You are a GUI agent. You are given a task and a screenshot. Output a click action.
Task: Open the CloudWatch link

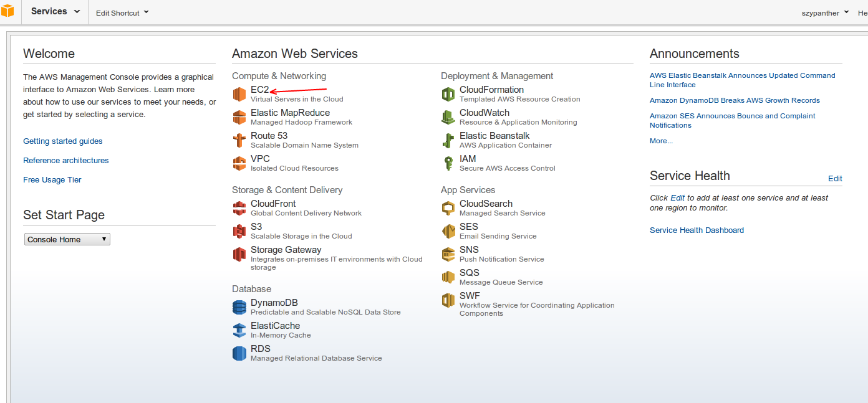click(485, 113)
